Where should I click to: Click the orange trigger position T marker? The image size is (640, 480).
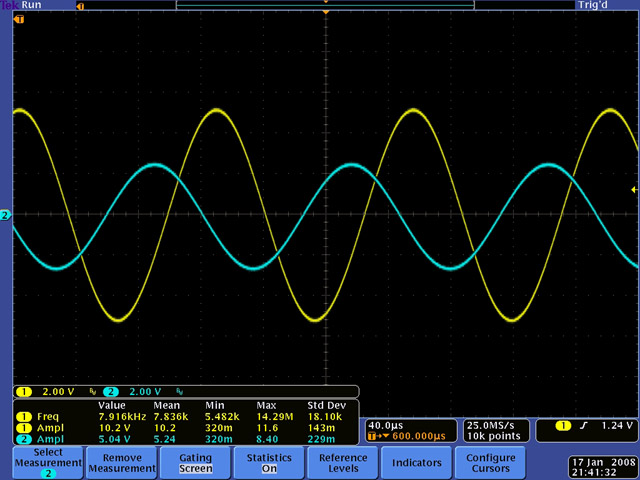tap(18, 20)
